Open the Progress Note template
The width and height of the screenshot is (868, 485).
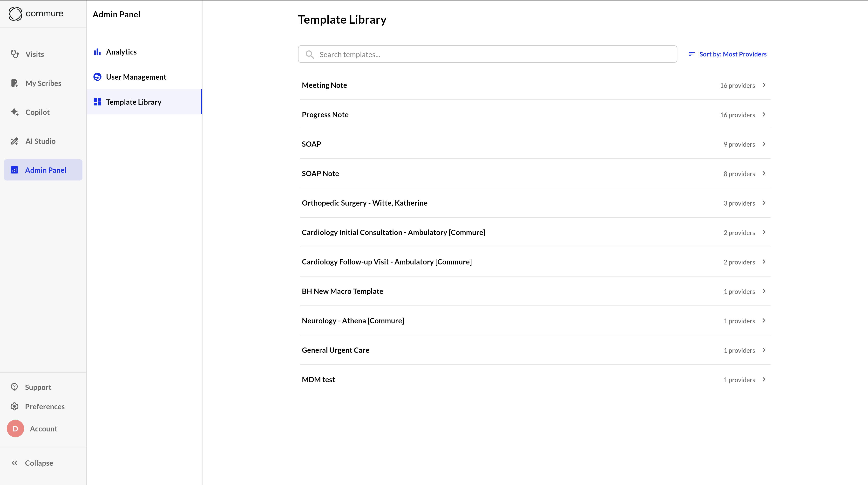click(325, 115)
